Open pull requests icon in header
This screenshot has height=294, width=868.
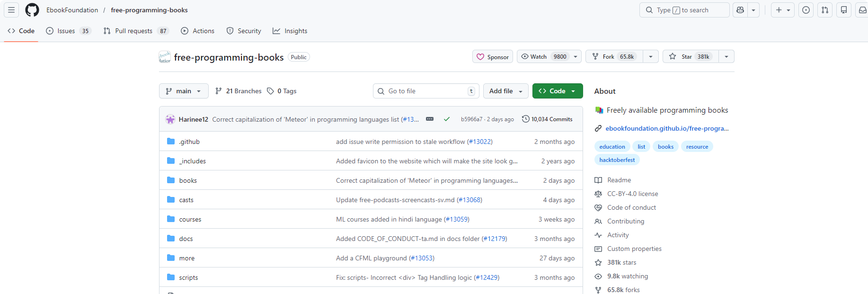825,10
